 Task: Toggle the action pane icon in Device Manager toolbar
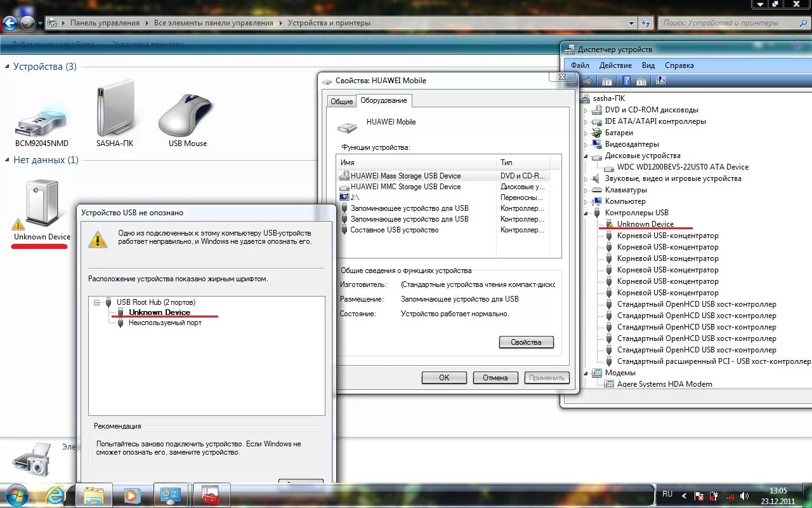click(x=641, y=81)
